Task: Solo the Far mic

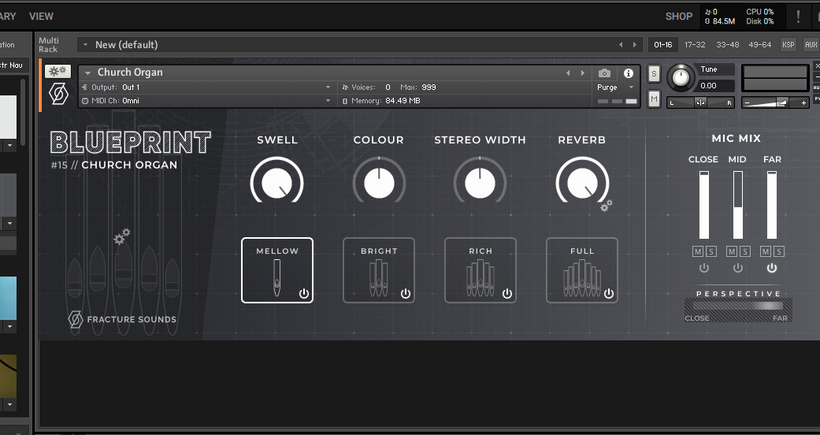Action: click(779, 252)
